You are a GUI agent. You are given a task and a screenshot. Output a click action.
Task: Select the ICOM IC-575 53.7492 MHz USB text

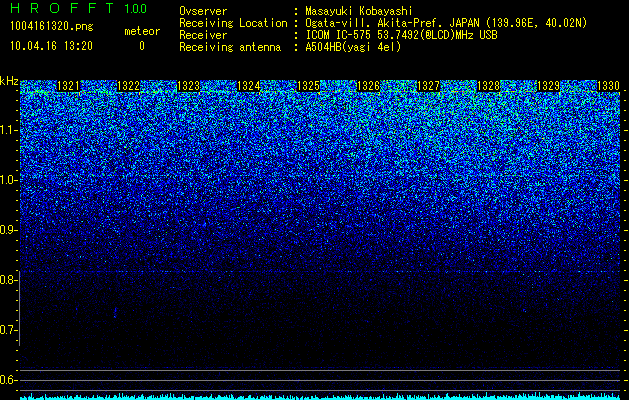(401, 35)
